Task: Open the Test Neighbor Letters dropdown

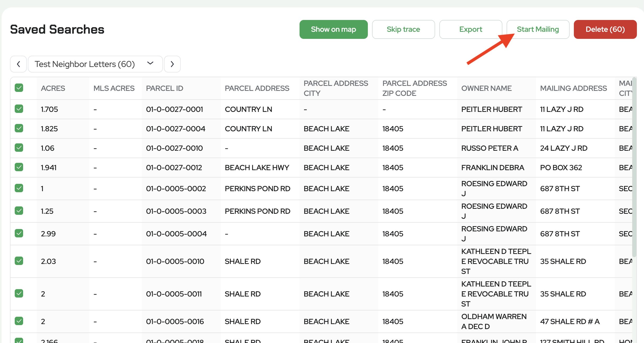Action: coord(95,64)
